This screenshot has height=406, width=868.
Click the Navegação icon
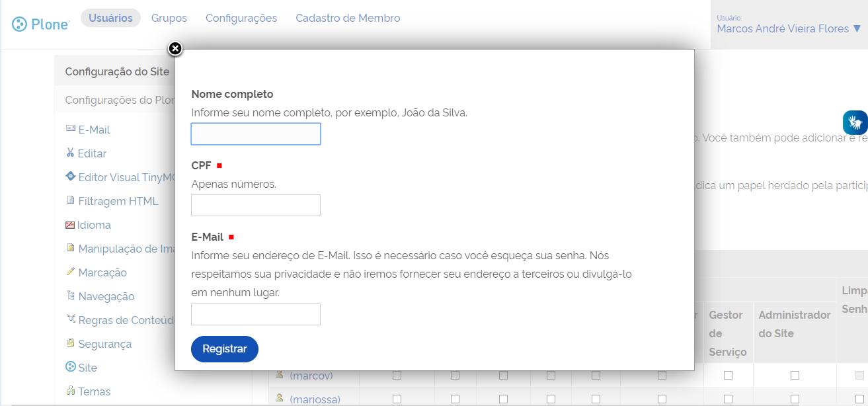(70, 296)
